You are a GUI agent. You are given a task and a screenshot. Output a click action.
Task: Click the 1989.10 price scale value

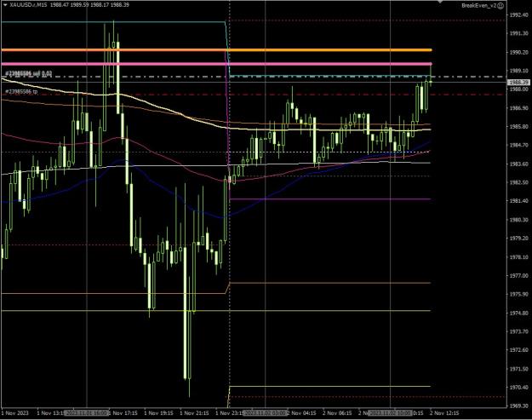518,71
